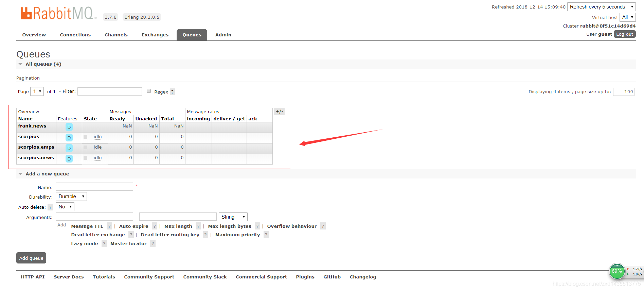Screen dimensions: 644x290
Task: Go to the Admin tab
Action: (223, 35)
